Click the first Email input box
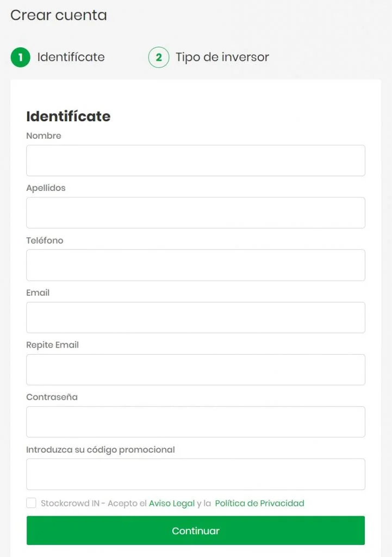This screenshot has width=392, height=557. [x=196, y=317]
